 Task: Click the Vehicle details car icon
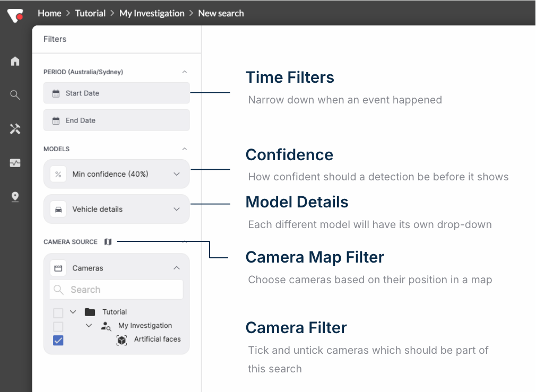(x=58, y=209)
